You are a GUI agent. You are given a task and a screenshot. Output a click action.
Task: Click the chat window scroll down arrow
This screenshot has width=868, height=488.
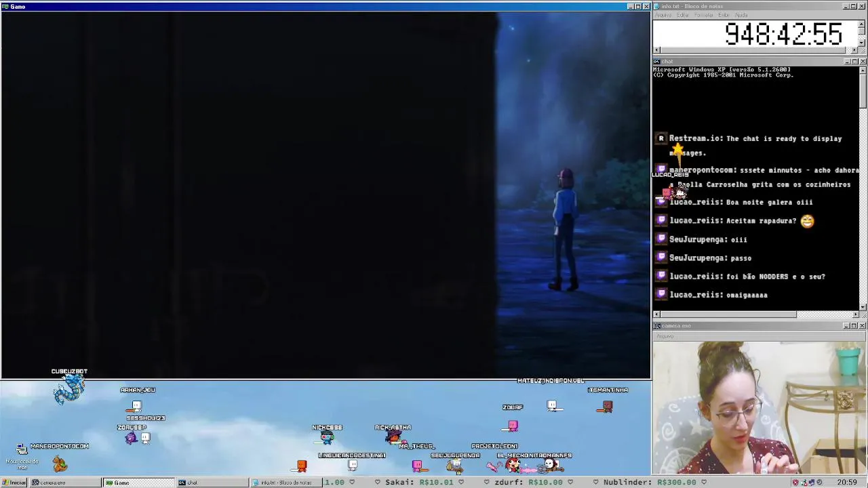coord(862,307)
